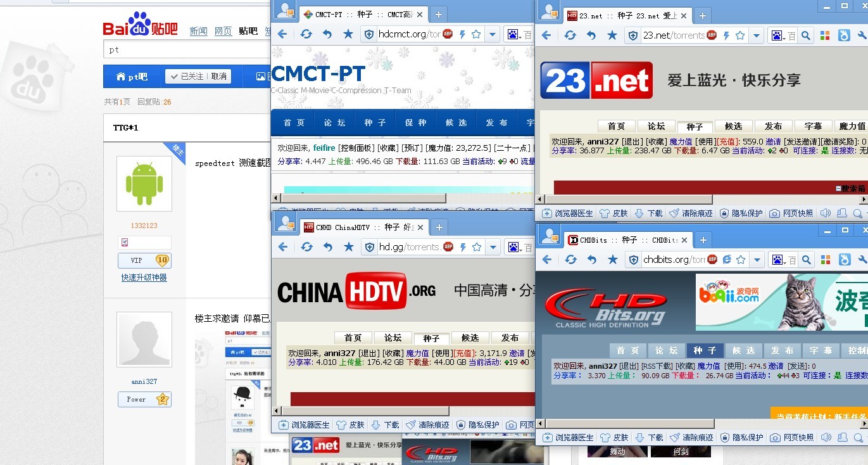Go back in the CMCT-PT browser window
Screen dimensions: 868x465
(282, 34)
